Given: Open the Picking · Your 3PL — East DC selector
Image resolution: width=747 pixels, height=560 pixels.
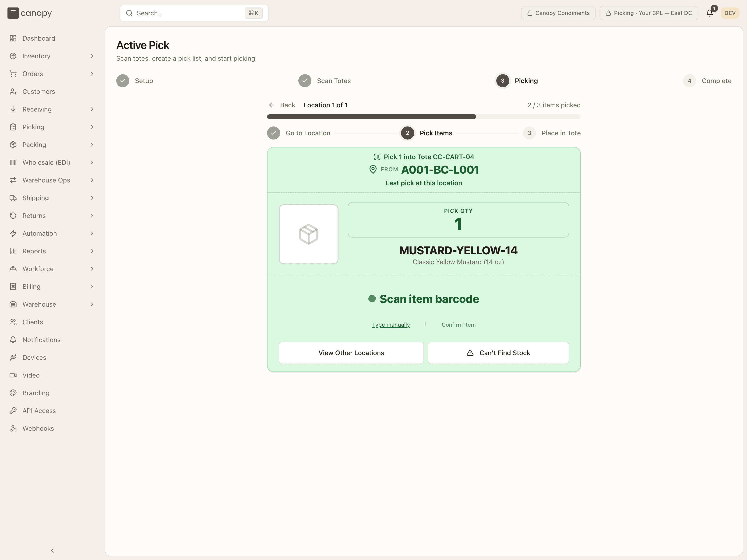Looking at the screenshot, I should click(649, 13).
